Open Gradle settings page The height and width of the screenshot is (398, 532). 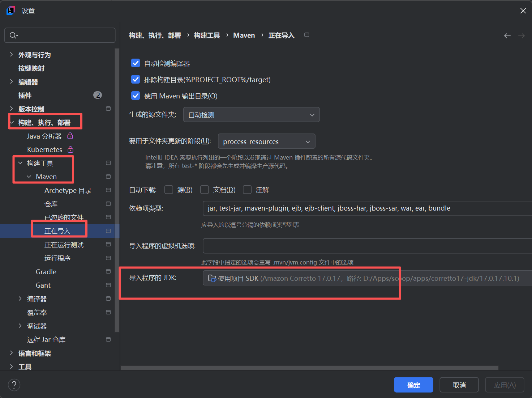pyautogui.click(x=46, y=272)
